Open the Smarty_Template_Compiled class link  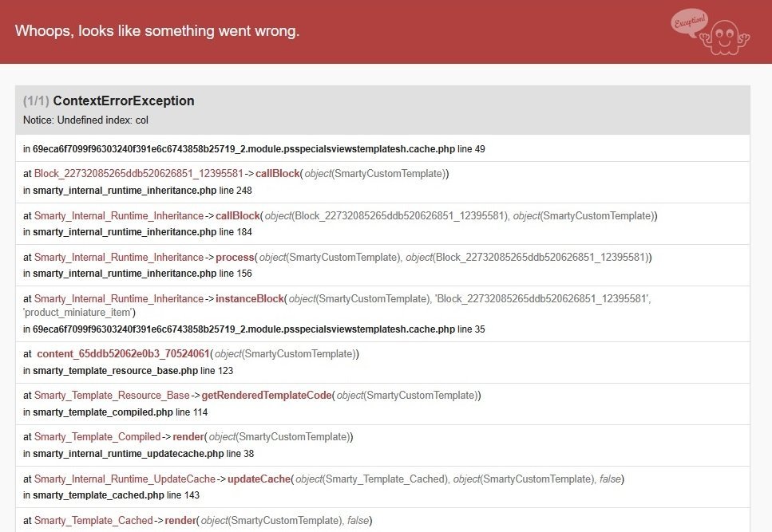coord(97,437)
